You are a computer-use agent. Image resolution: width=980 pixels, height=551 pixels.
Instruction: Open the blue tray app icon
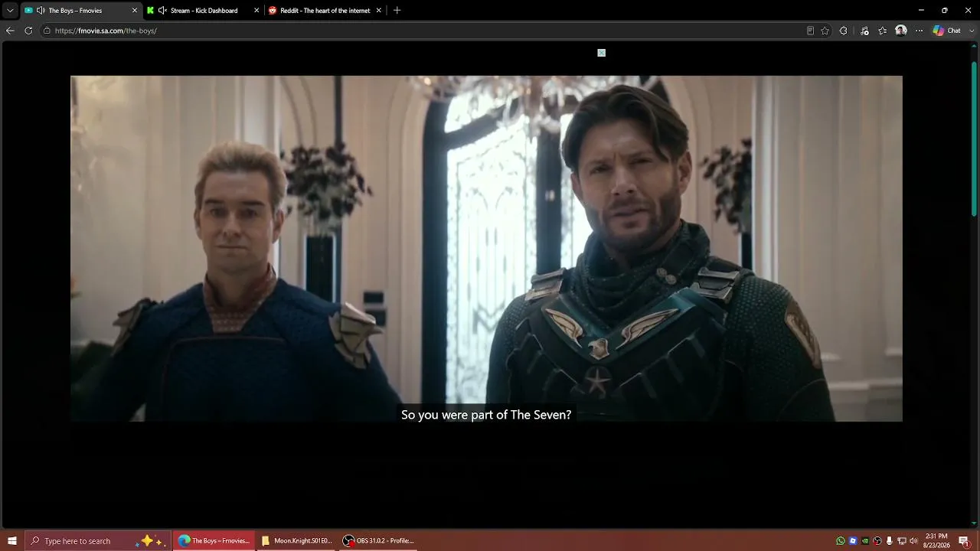pyautogui.click(x=853, y=541)
